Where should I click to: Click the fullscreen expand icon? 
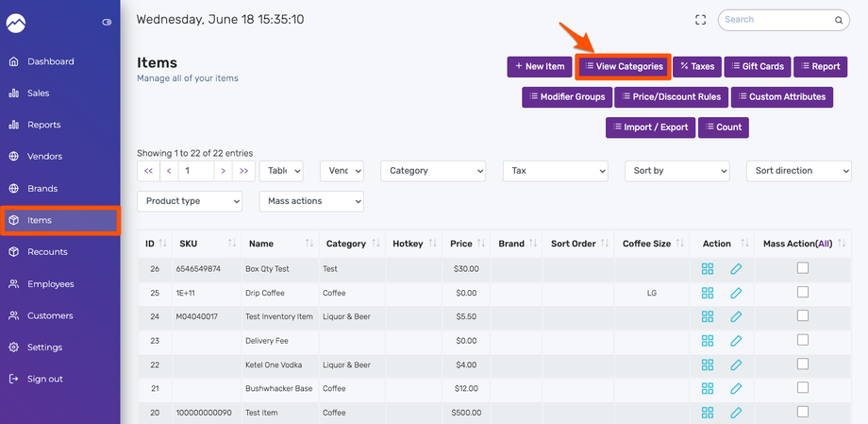(700, 20)
